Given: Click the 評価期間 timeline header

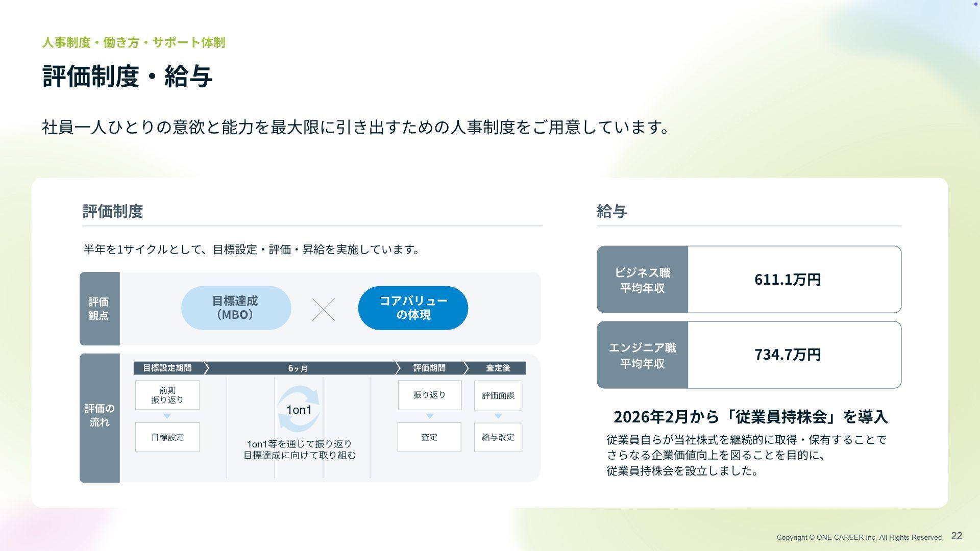Looking at the screenshot, I should coord(429,368).
